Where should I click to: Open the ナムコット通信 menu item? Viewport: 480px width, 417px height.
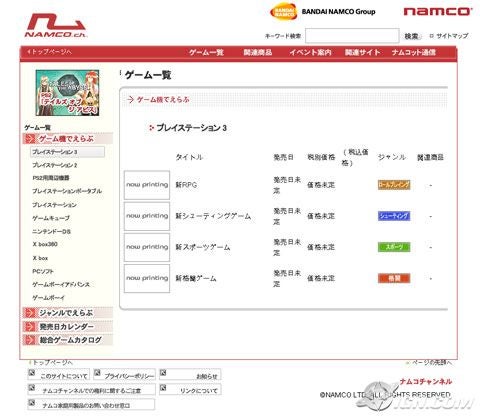(x=414, y=52)
